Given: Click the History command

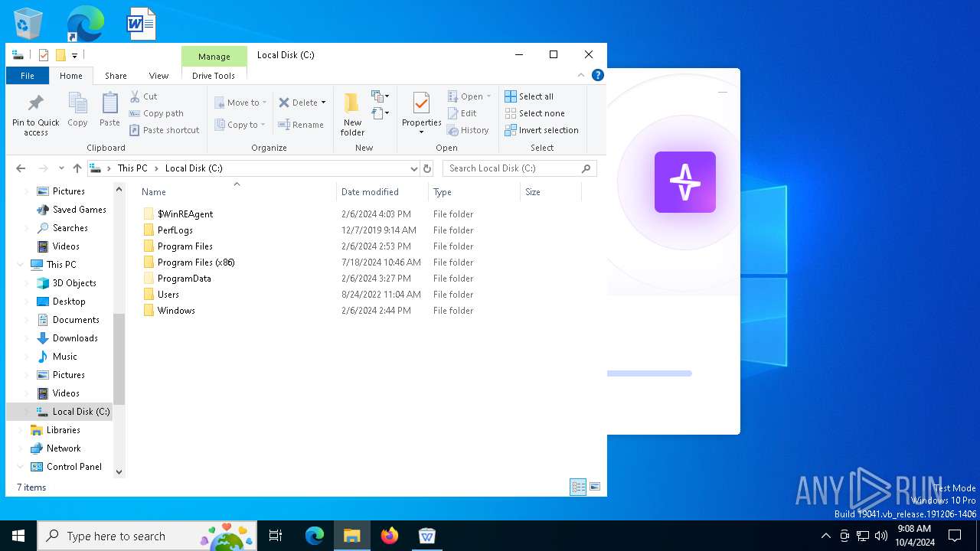Looking at the screenshot, I should (x=468, y=130).
